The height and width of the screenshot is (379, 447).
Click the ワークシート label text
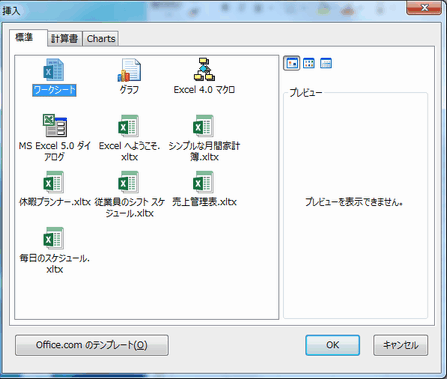coord(54,90)
